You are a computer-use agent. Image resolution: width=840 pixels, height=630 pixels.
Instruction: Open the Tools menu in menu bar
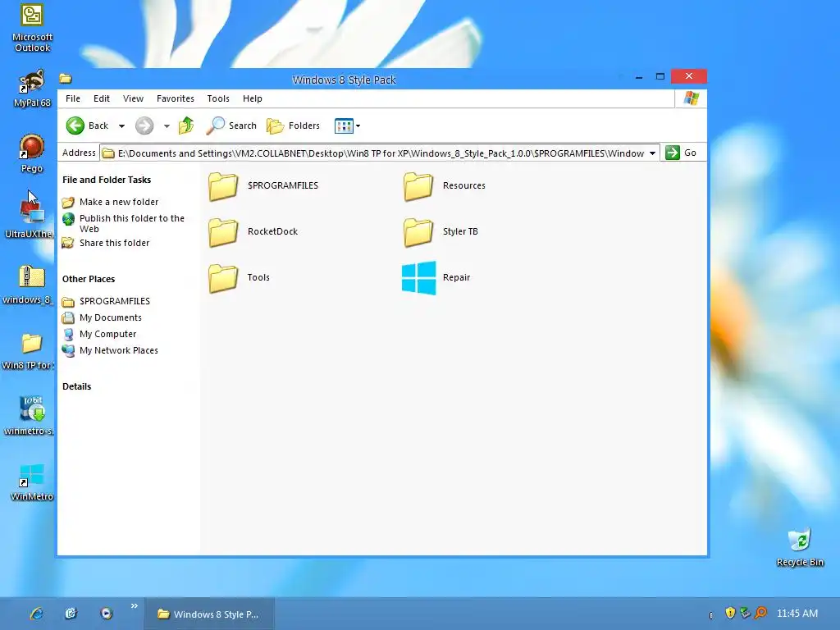coord(218,98)
